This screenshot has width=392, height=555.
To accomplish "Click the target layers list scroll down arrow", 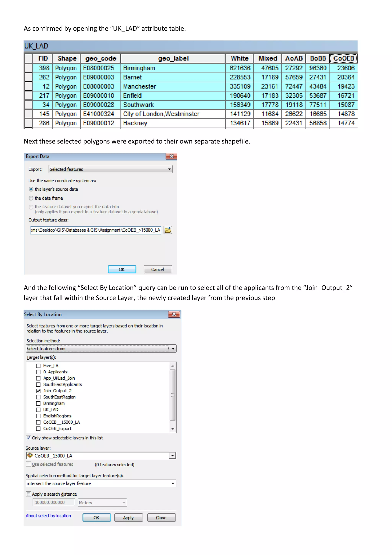I will [173, 429].
